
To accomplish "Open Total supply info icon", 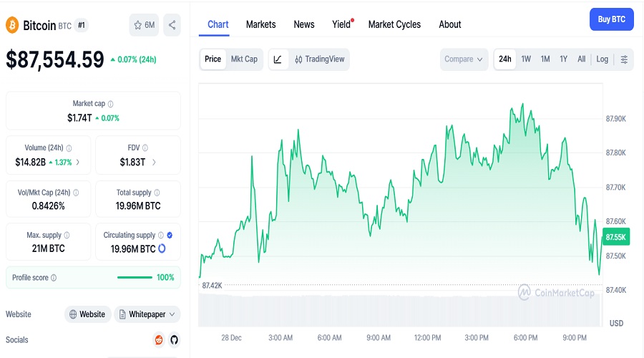I will tap(157, 193).
